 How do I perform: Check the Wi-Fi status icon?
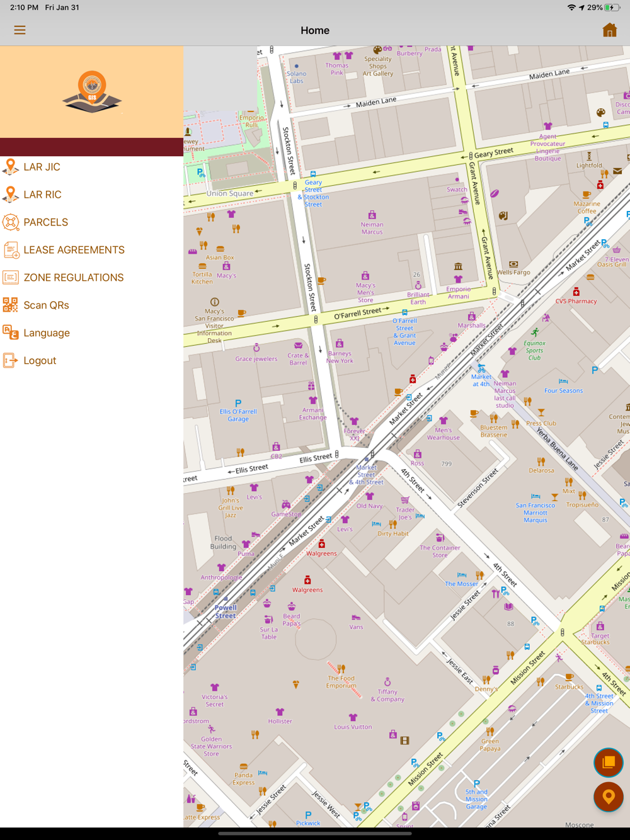coord(571,8)
